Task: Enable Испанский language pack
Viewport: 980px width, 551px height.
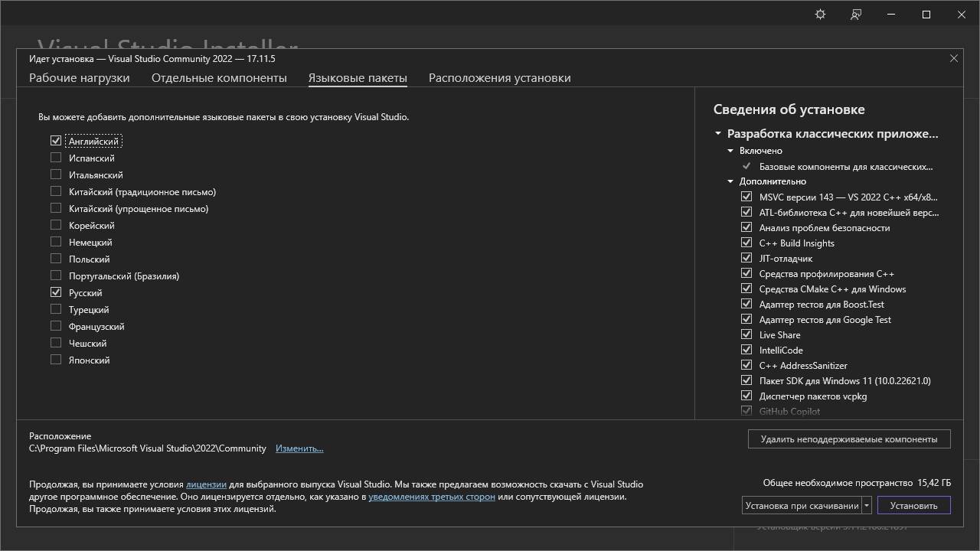Action: (56, 158)
